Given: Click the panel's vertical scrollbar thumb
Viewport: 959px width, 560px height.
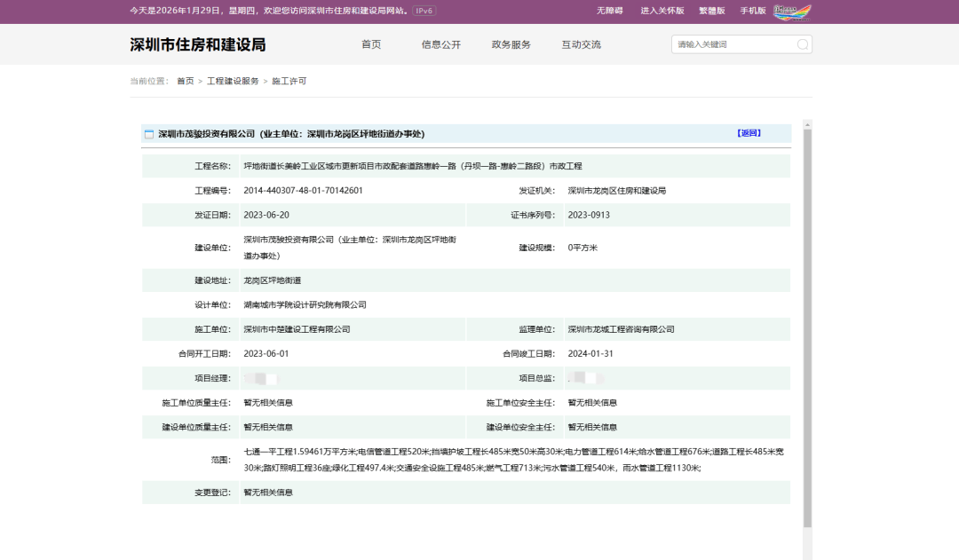Looking at the screenshot, I should [x=807, y=328].
